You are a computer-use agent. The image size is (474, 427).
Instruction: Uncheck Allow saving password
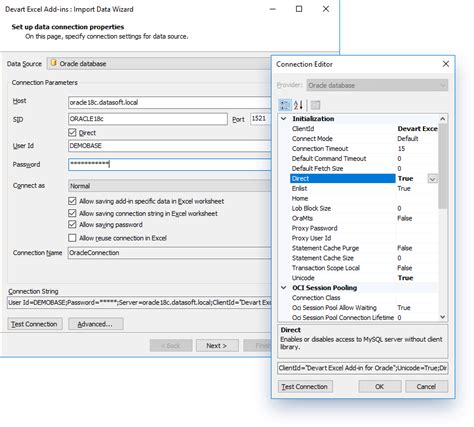coord(72,224)
